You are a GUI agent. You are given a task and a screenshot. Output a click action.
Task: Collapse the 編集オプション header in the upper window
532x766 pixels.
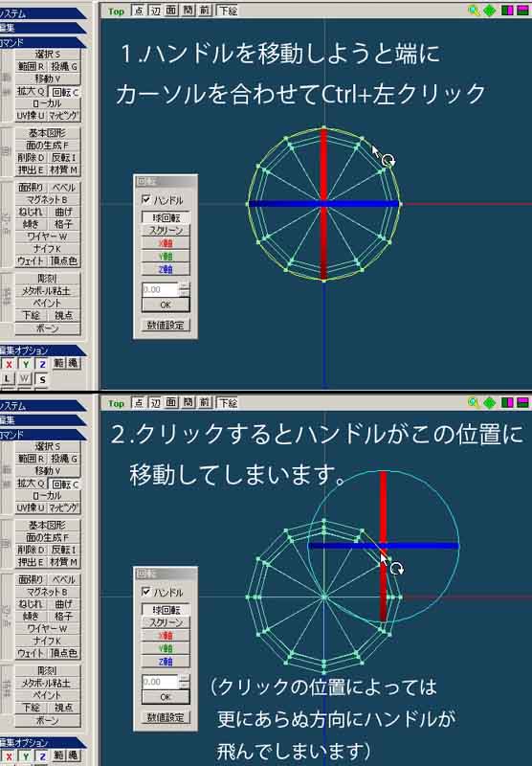[x=41, y=350]
